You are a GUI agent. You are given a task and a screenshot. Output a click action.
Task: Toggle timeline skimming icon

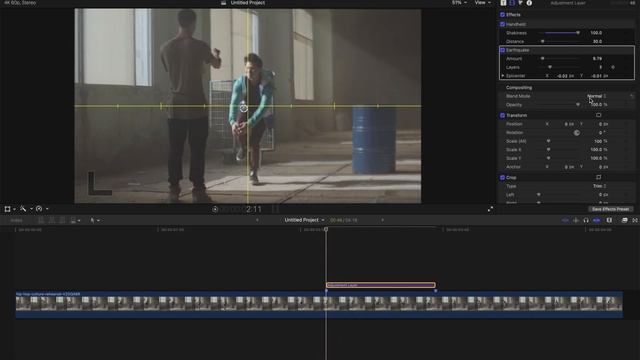point(565,220)
